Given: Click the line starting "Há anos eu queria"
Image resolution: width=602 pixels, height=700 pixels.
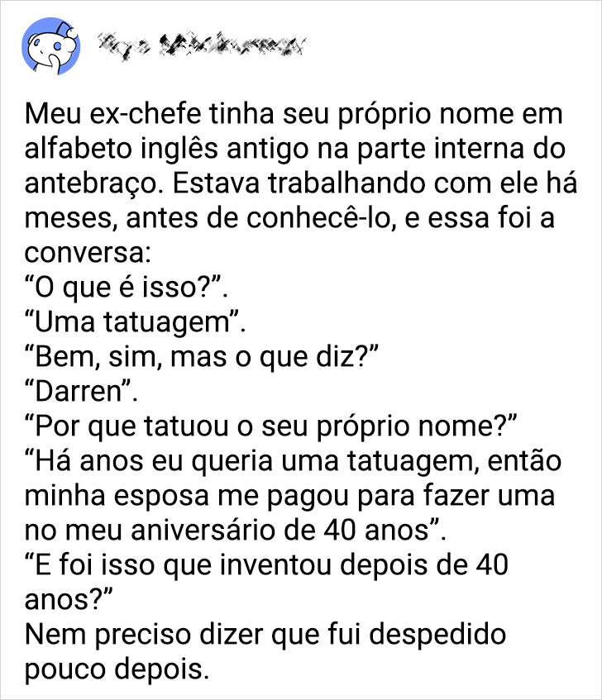Looking at the screenshot, I should point(293,462).
